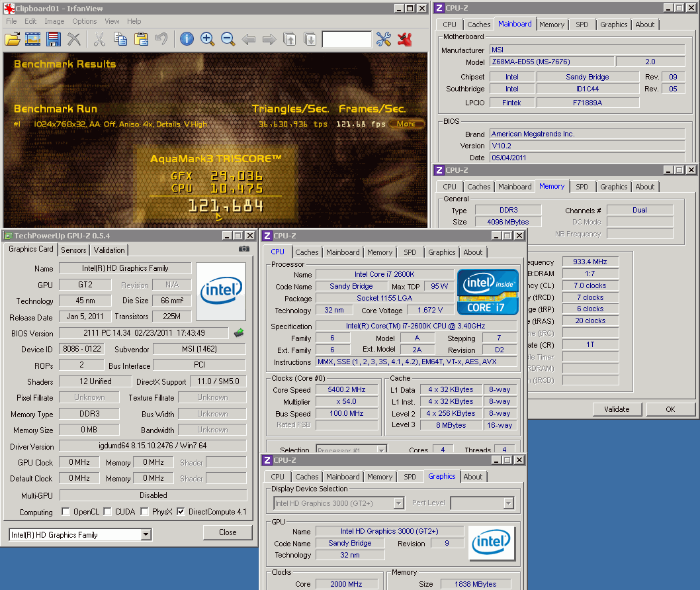Open About tab in CPU-Z Graphics window
Viewport: 700px width, 590px height.
tap(473, 477)
